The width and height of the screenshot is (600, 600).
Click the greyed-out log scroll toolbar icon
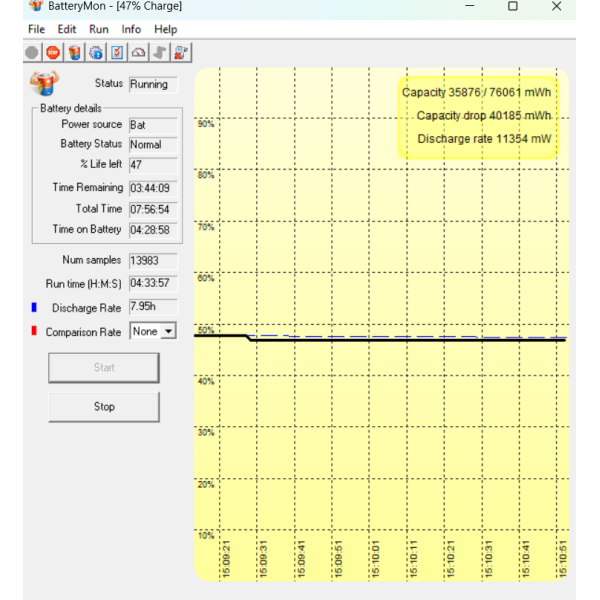[160, 52]
